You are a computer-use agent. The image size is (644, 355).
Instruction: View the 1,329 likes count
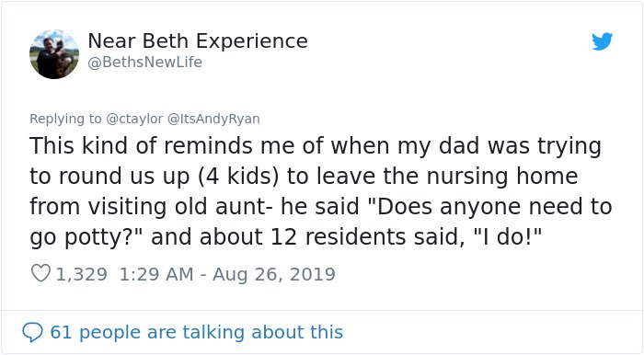(x=82, y=274)
